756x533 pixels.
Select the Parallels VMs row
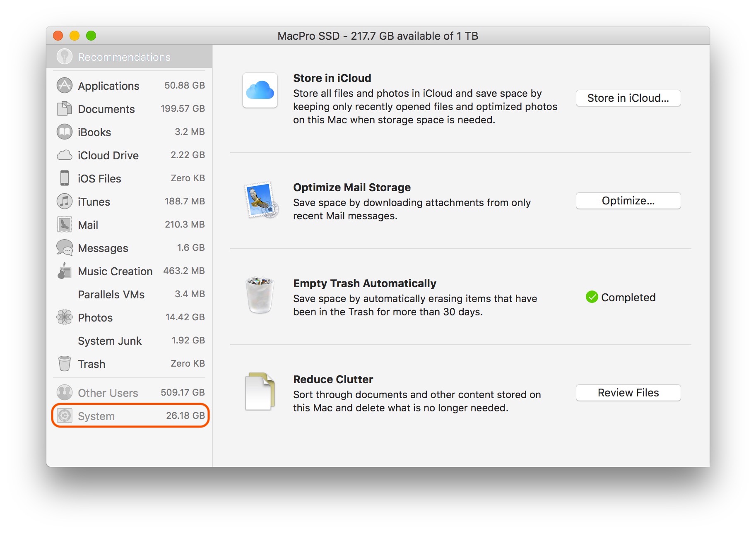(x=129, y=294)
